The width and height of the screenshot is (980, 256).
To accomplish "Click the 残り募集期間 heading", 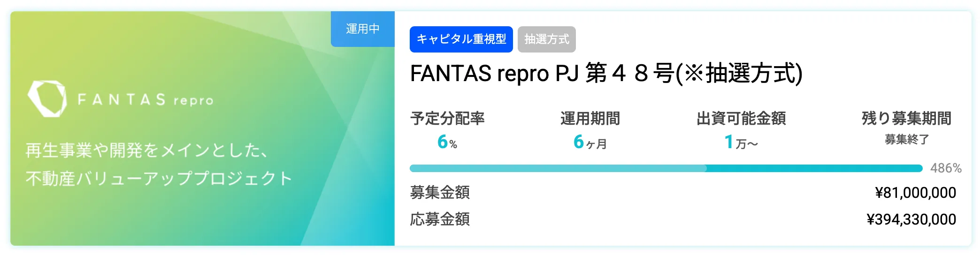I will tap(906, 119).
